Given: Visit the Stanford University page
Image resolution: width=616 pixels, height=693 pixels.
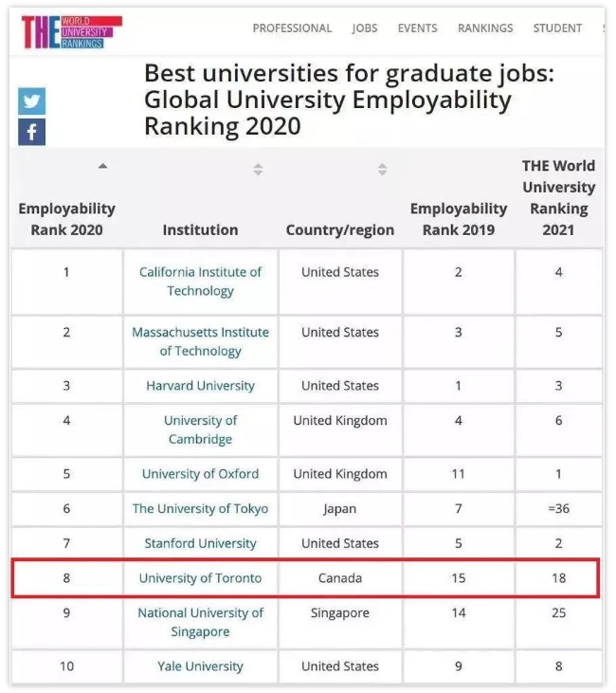Looking at the screenshot, I should [200, 544].
